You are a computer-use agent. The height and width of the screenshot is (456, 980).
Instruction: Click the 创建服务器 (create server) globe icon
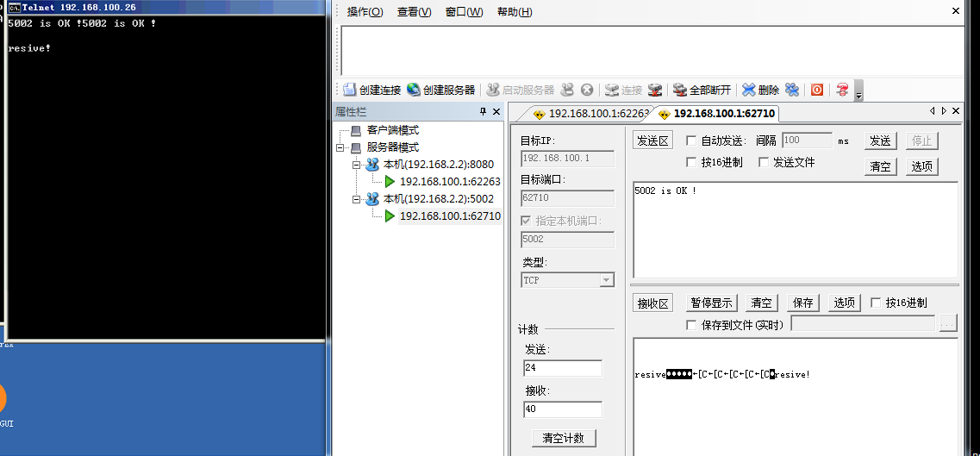pyautogui.click(x=414, y=90)
